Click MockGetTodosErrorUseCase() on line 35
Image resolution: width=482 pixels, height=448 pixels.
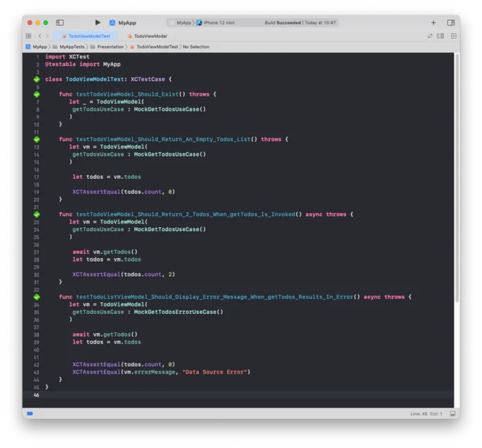tap(178, 312)
